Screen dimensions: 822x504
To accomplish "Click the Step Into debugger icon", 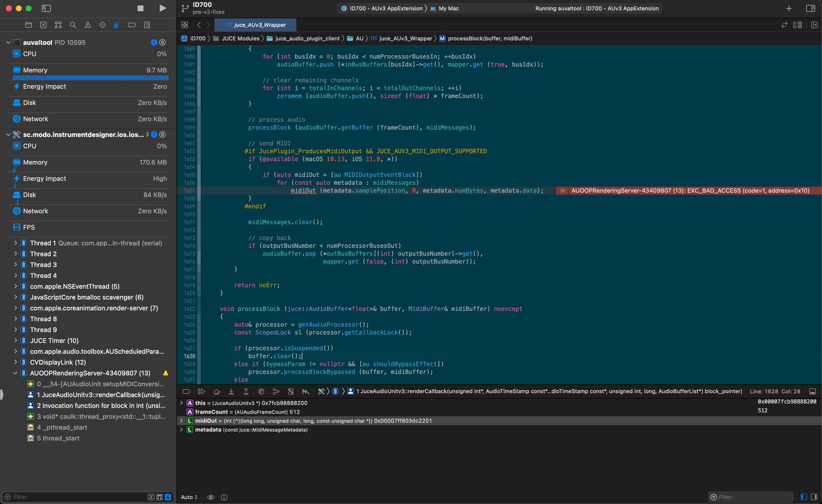I will coord(231,391).
